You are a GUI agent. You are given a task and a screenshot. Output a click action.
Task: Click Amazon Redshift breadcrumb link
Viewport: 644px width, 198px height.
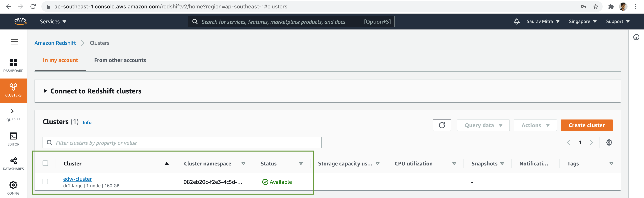pos(55,43)
